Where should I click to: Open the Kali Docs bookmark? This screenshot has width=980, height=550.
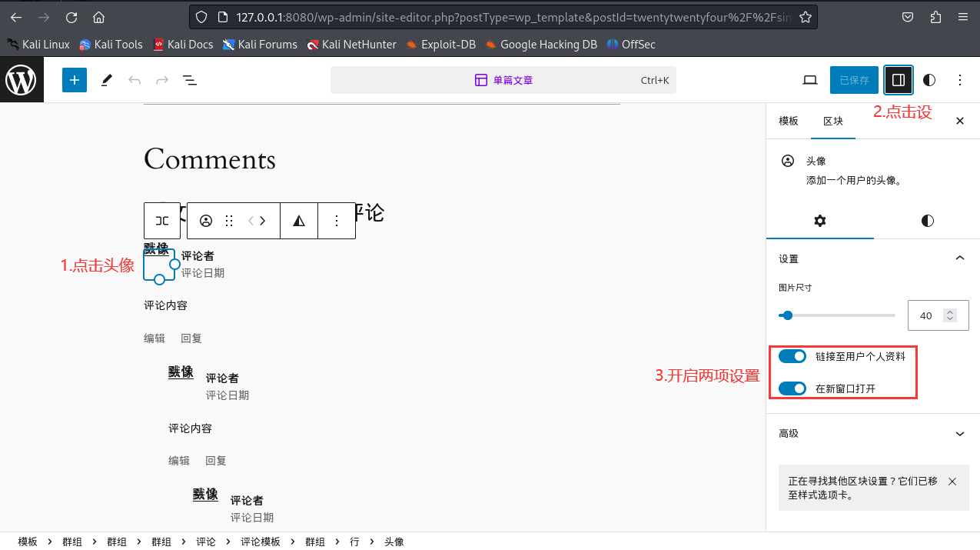(x=183, y=45)
